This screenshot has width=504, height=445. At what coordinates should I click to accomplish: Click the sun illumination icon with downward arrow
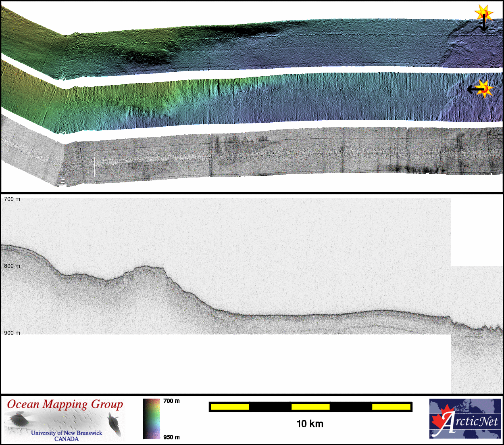click(483, 13)
